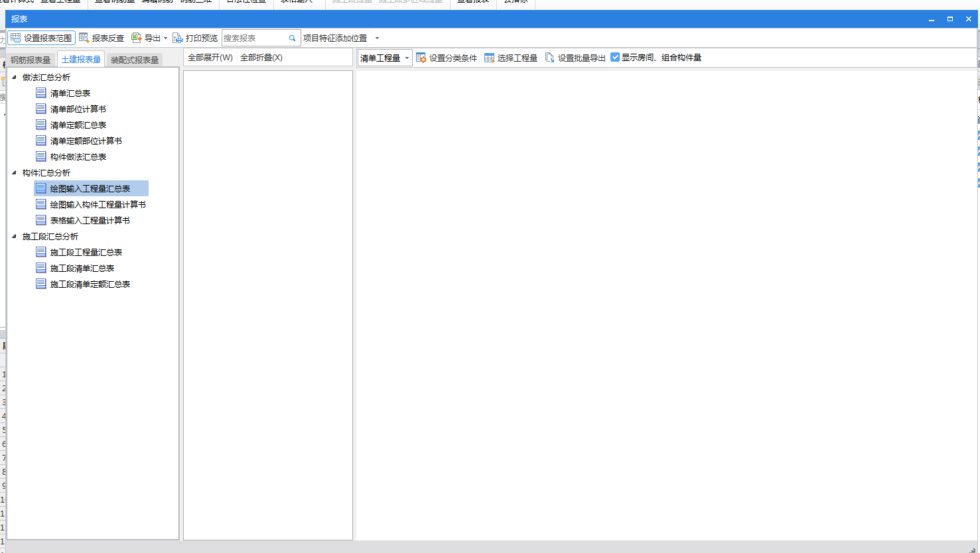Click 施工段汇总分析 group label
Viewport: 980px width, 553px height.
click(50, 237)
